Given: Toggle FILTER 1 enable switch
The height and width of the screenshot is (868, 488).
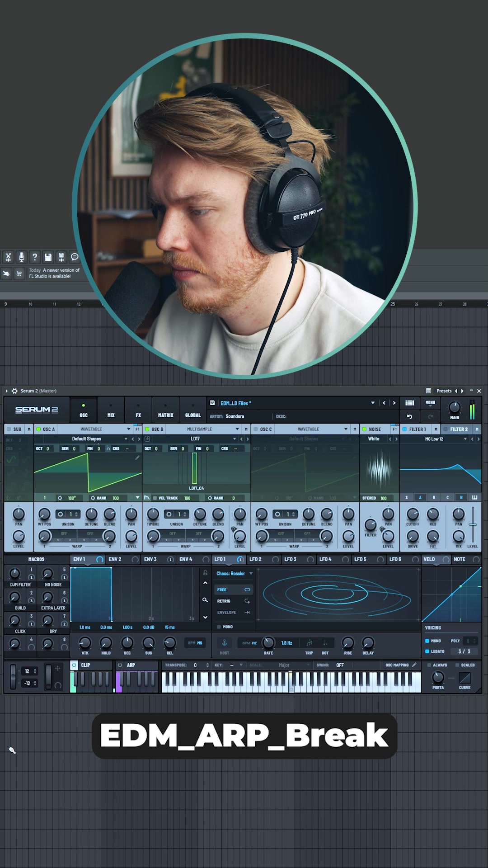Looking at the screenshot, I should (x=404, y=429).
